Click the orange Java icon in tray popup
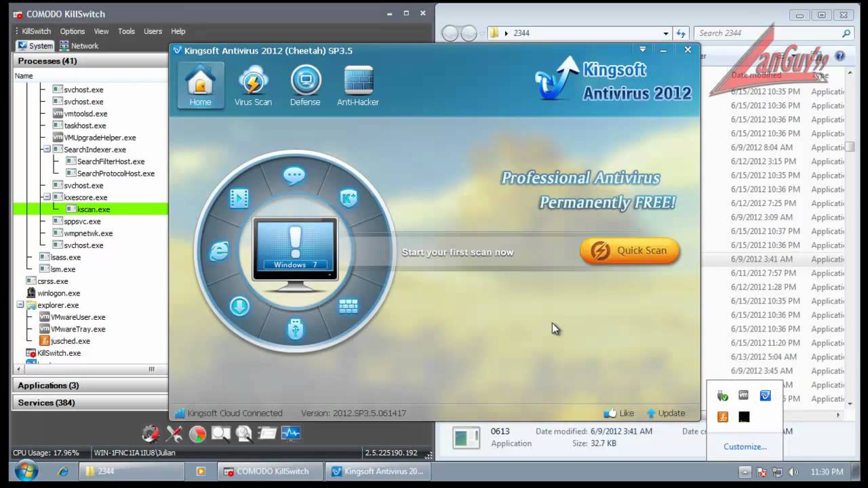Image resolution: width=868 pixels, height=488 pixels. (723, 416)
